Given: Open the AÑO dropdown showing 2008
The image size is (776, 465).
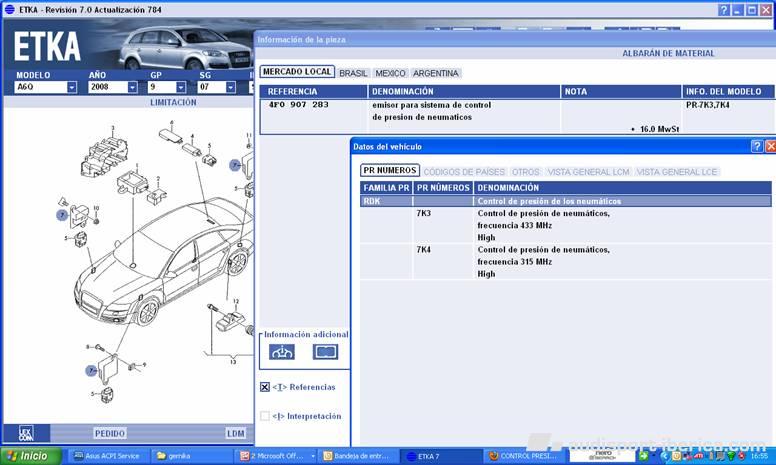Looking at the screenshot, I should point(132,87).
